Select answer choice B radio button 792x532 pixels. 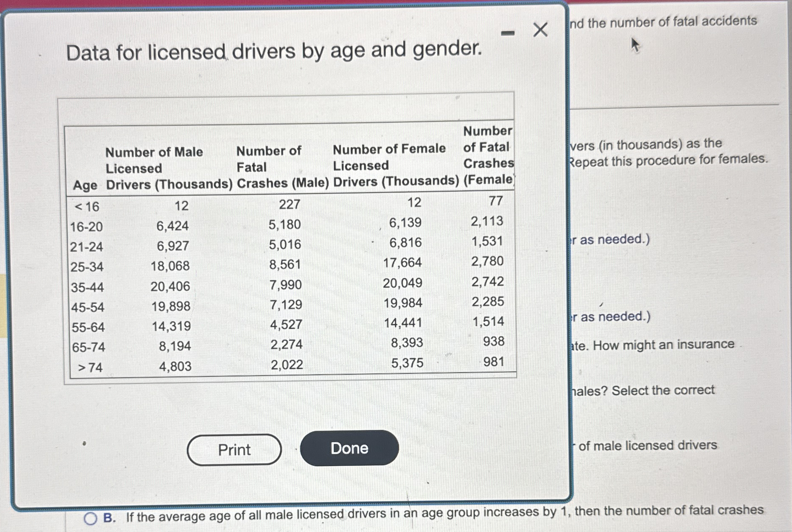90,518
